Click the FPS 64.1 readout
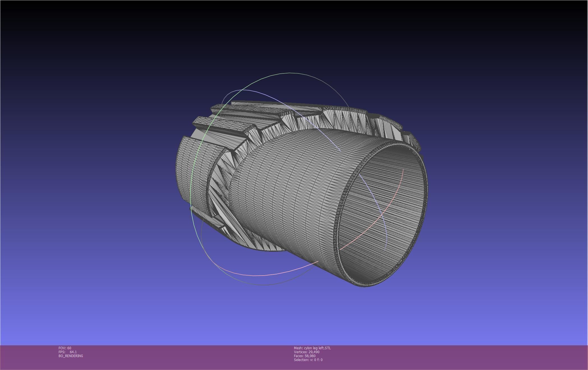This screenshot has height=370, width=588. coord(68,352)
